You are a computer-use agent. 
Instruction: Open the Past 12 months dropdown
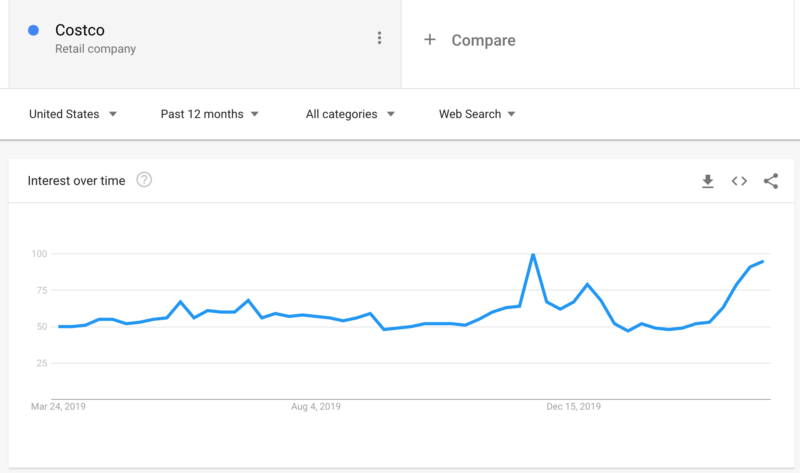pyautogui.click(x=210, y=114)
